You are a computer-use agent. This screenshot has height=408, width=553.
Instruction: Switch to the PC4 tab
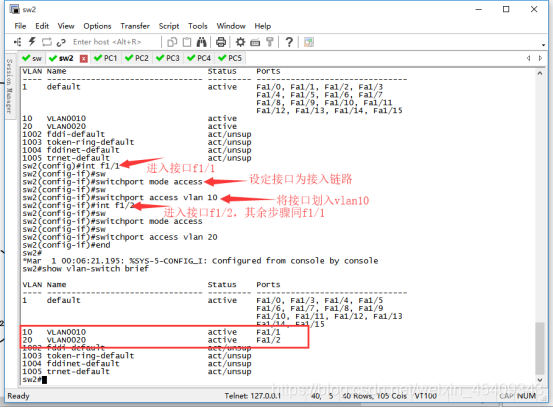click(x=199, y=58)
